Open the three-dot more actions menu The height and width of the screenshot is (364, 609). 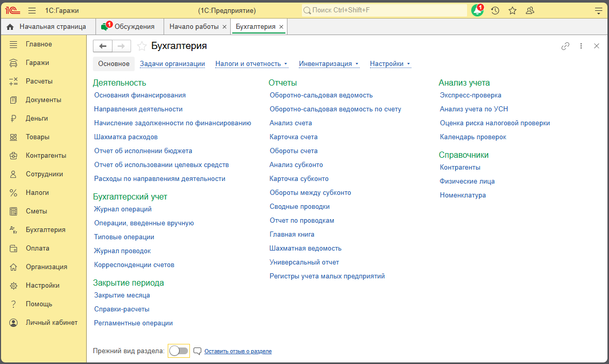(581, 46)
